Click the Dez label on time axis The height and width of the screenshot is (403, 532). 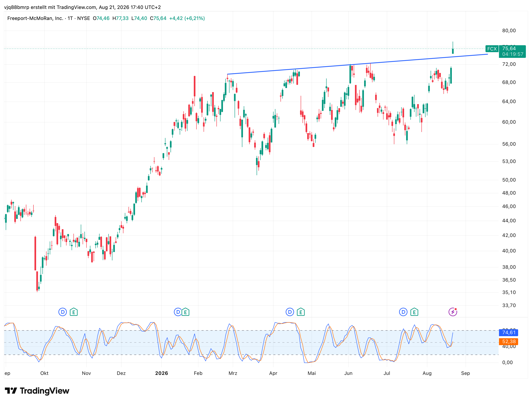121,373
